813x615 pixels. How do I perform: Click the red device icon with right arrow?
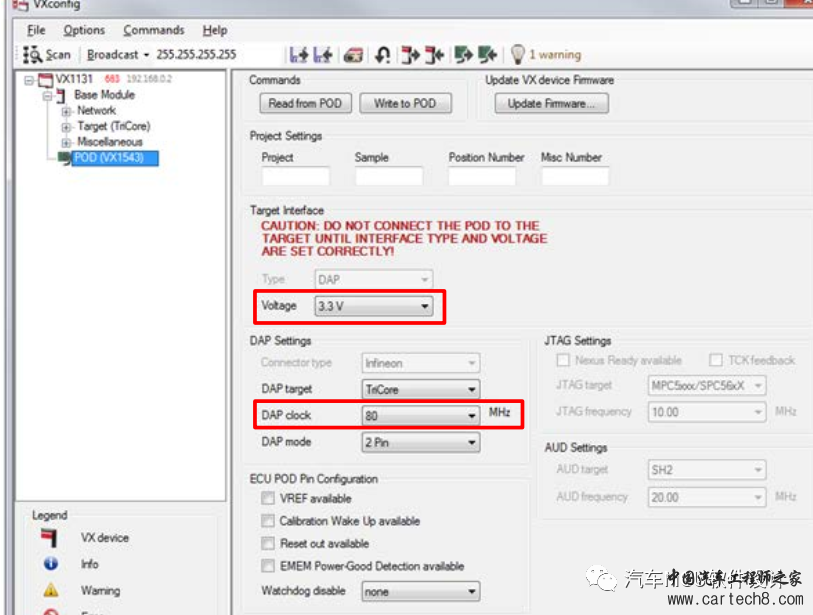pos(410,54)
